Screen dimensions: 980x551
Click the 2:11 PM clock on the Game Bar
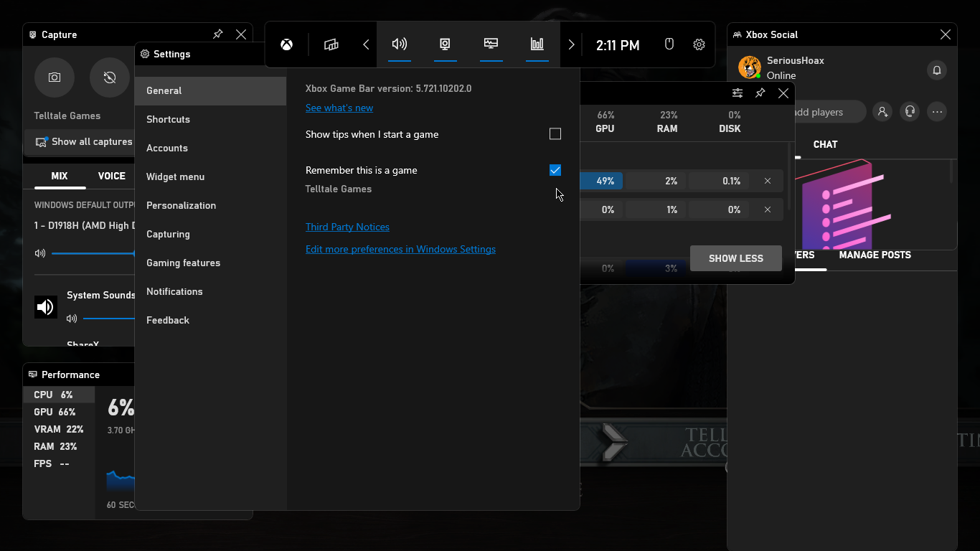pos(618,45)
